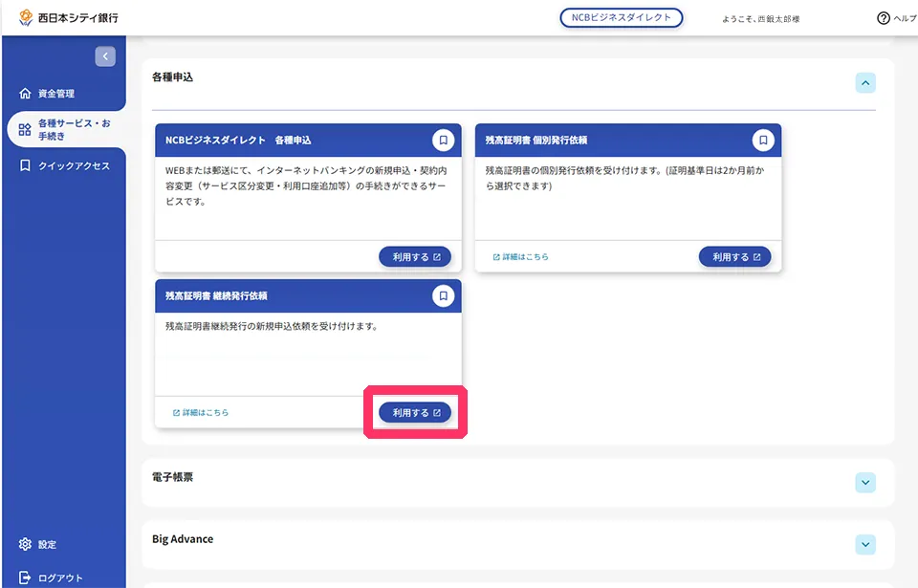Bookmark the 残高証明書 継続発行依頼 card
The image size is (918, 588).
[443, 295]
